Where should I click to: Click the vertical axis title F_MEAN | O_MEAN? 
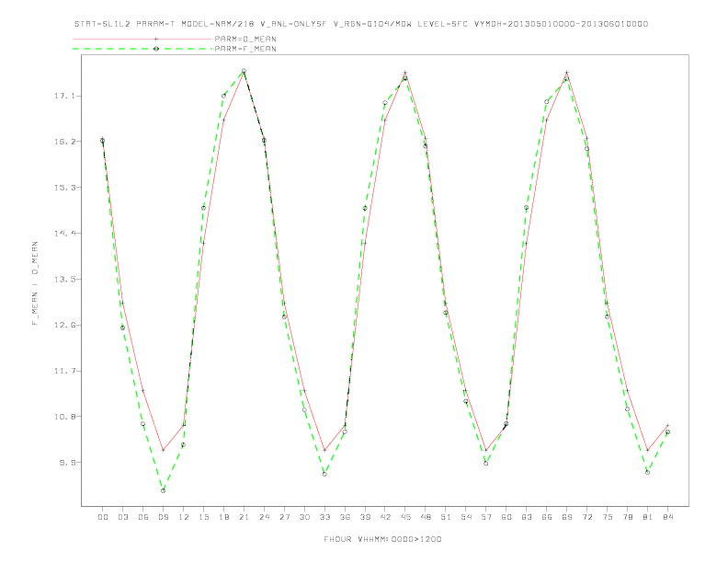35,283
